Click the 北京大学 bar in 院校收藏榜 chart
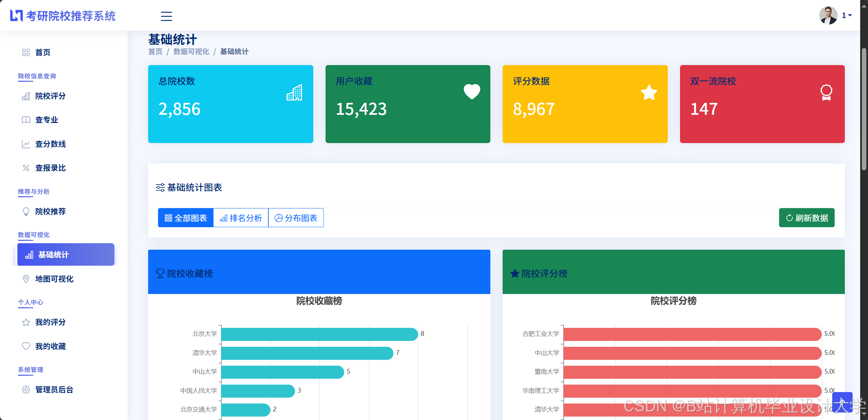 coord(319,334)
